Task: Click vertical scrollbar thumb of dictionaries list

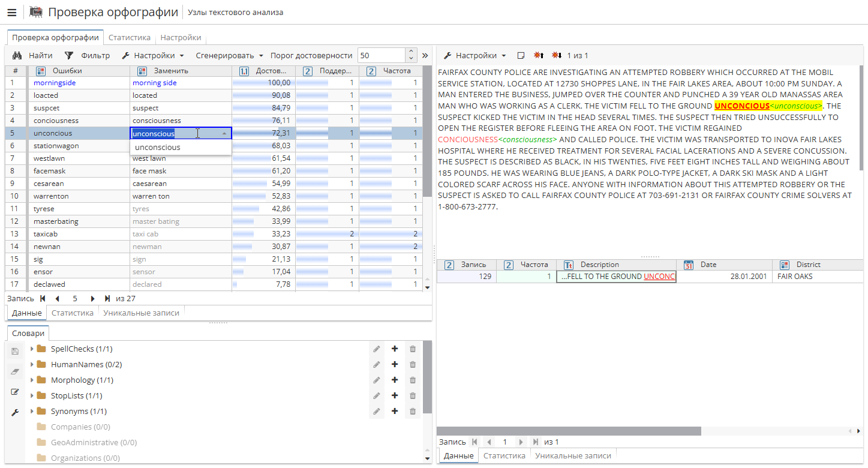Action: 427,377
